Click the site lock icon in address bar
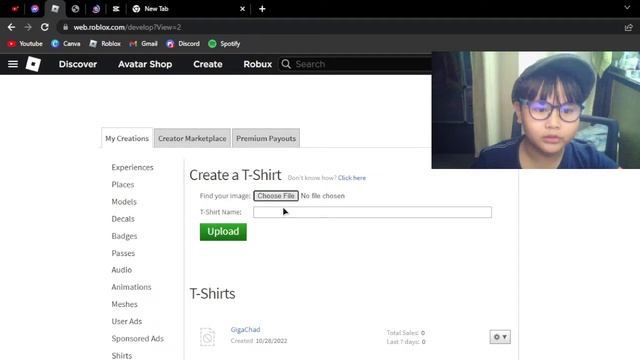This screenshot has height=360, width=640. pos(65,27)
